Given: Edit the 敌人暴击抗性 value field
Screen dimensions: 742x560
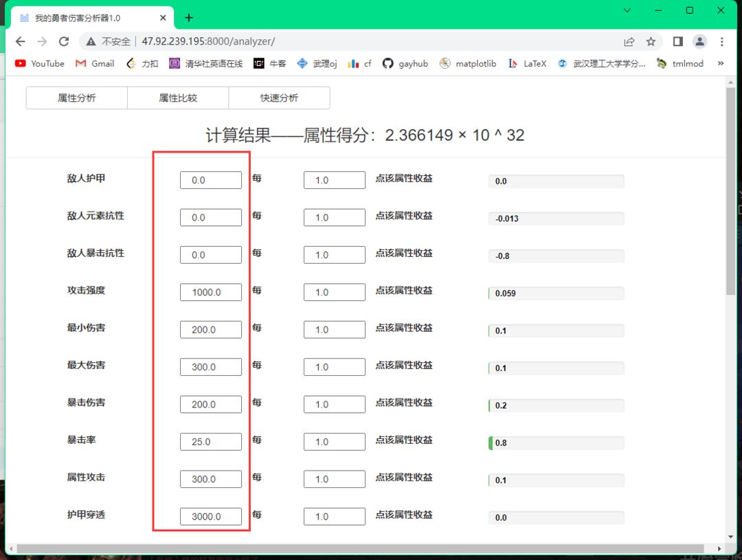Looking at the screenshot, I should [x=211, y=255].
